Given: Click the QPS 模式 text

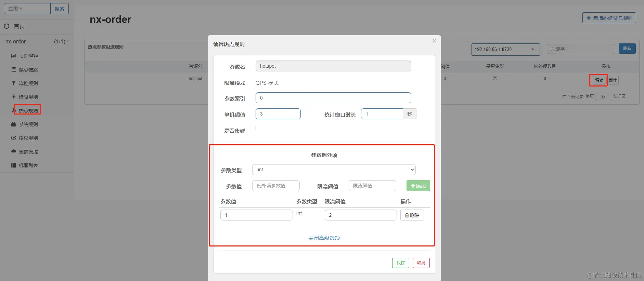Looking at the screenshot, I should (x=267, y=83).
